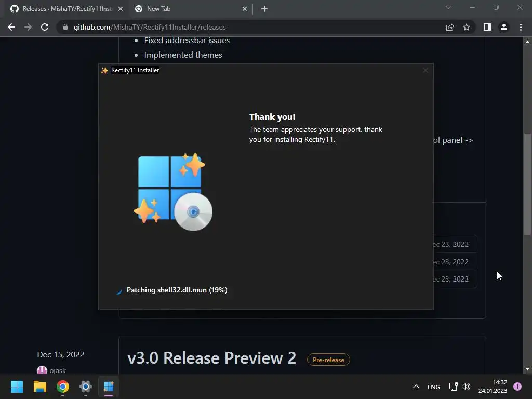Open the tab search dropdown chevron

(x=448, y=7)
